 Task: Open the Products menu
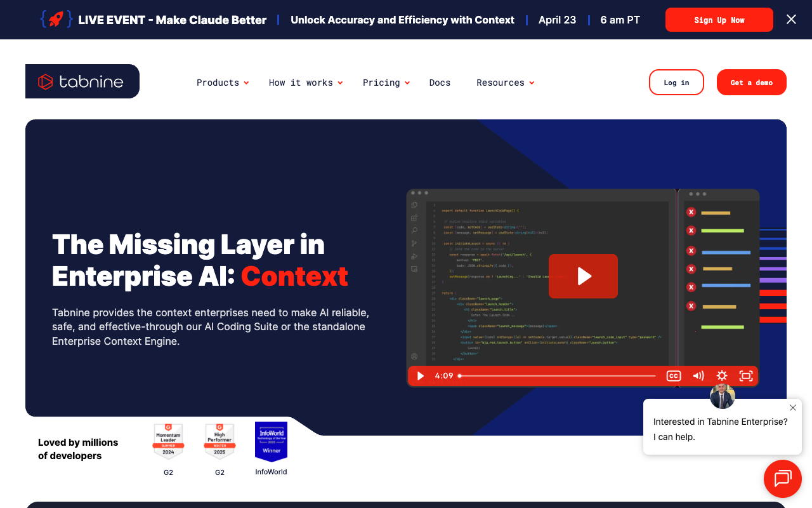tap(218, 83)
